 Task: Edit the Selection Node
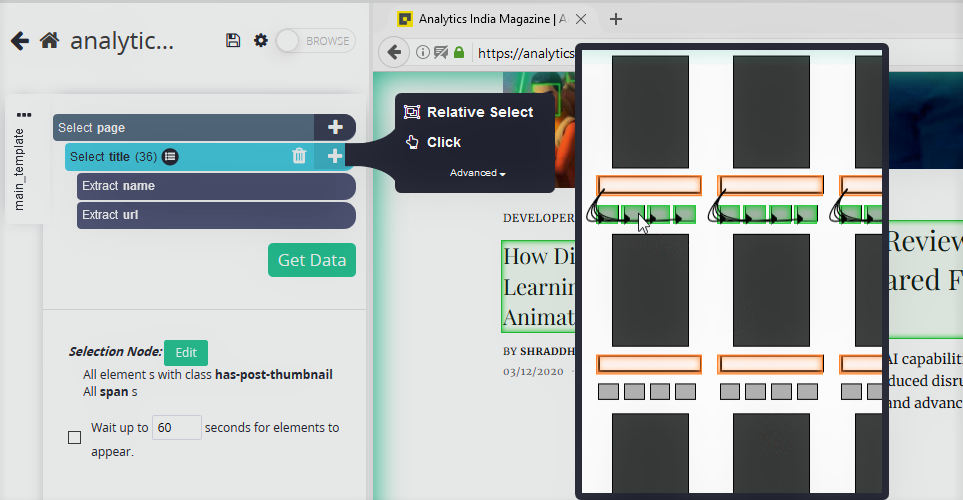click(x=185, y=353)
